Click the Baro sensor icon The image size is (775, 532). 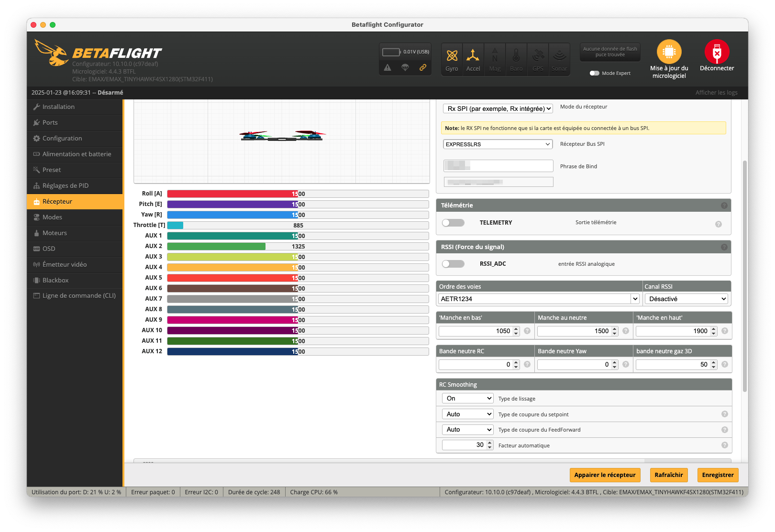click(x=516, y=59)
